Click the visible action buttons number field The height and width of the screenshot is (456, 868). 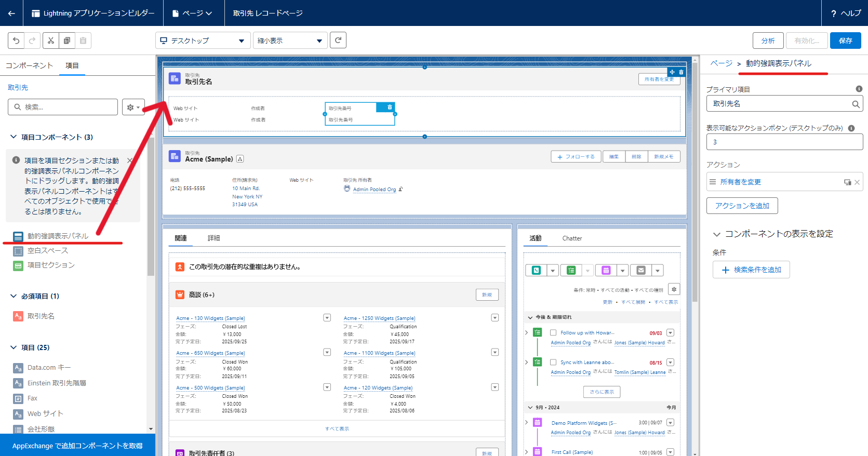pyautogui.click(x=784, y=142)
